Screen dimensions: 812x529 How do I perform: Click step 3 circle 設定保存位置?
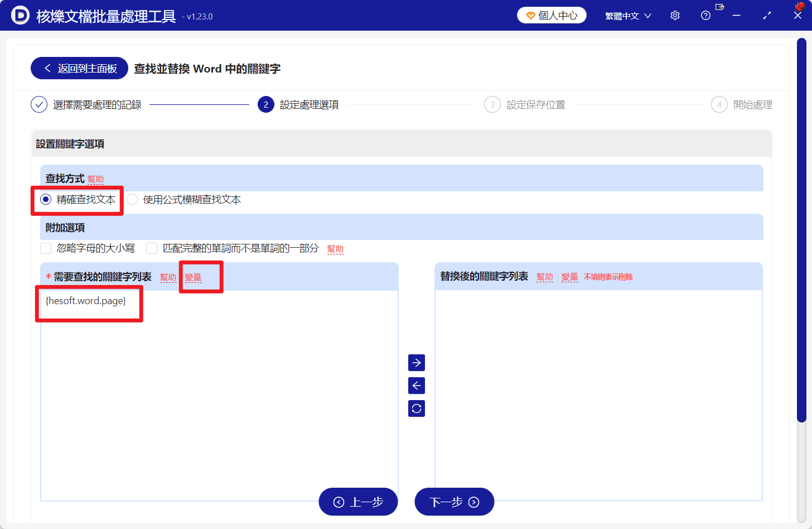click(492, 104)
